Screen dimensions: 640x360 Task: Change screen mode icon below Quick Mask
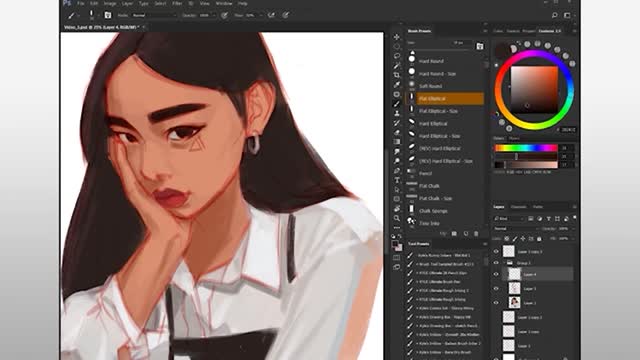point(397,267)
